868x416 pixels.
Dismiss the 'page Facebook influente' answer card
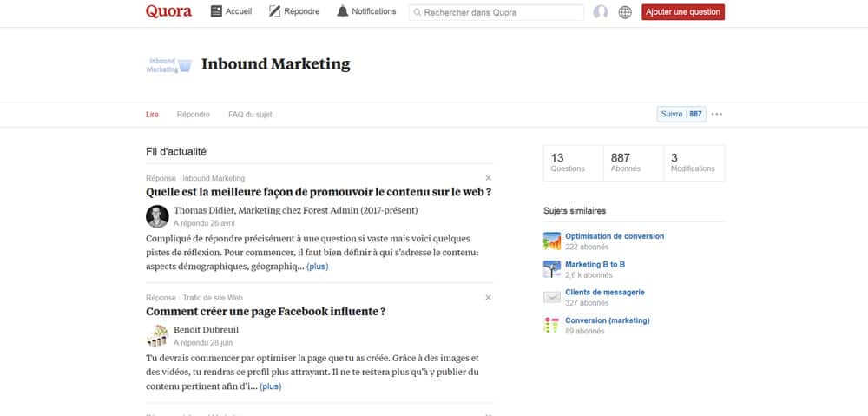[x=488, y=298]
